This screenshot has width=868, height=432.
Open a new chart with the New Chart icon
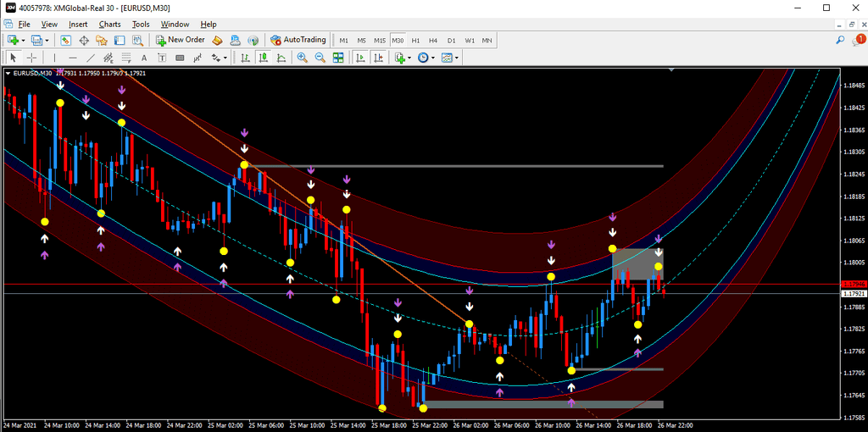pyautogui.click(x=13, y=41)
